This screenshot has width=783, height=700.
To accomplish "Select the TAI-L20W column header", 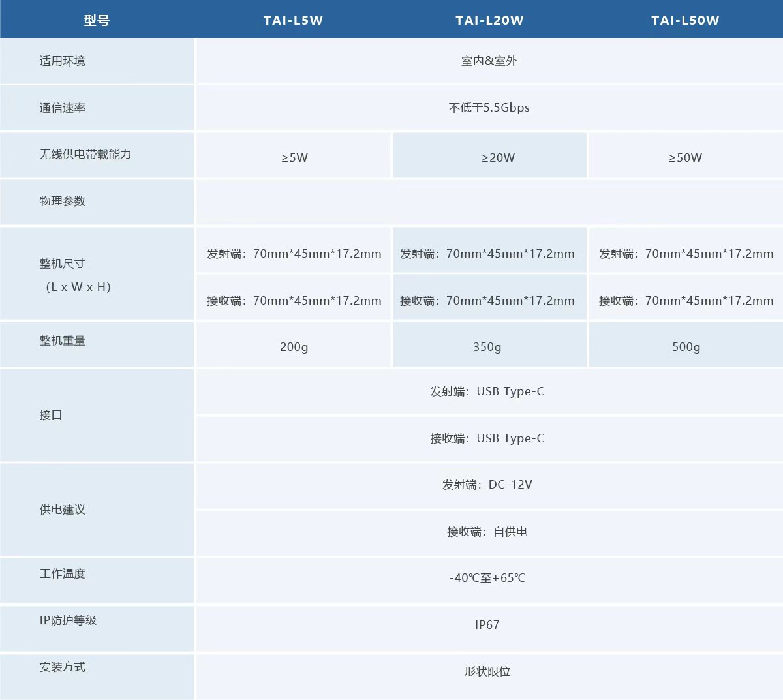I will tap(489, 20).
